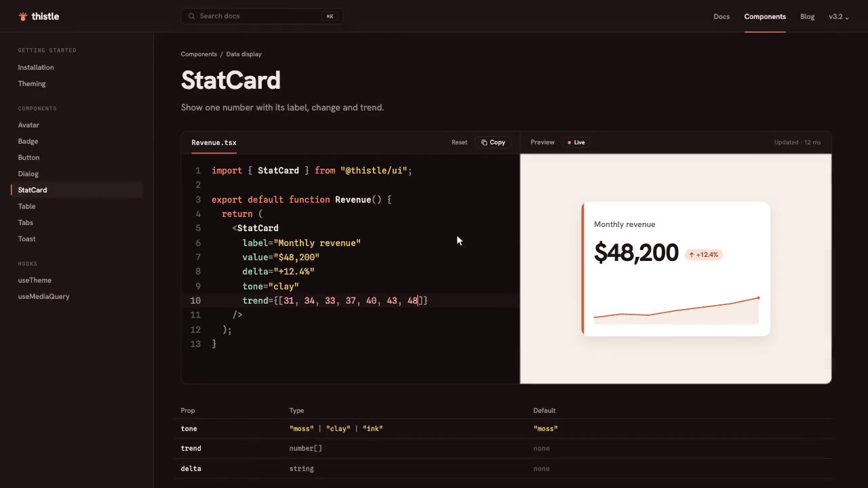868x488 pixels.
Task: Focus the Search docs field
Action: [x=262, y=16]
